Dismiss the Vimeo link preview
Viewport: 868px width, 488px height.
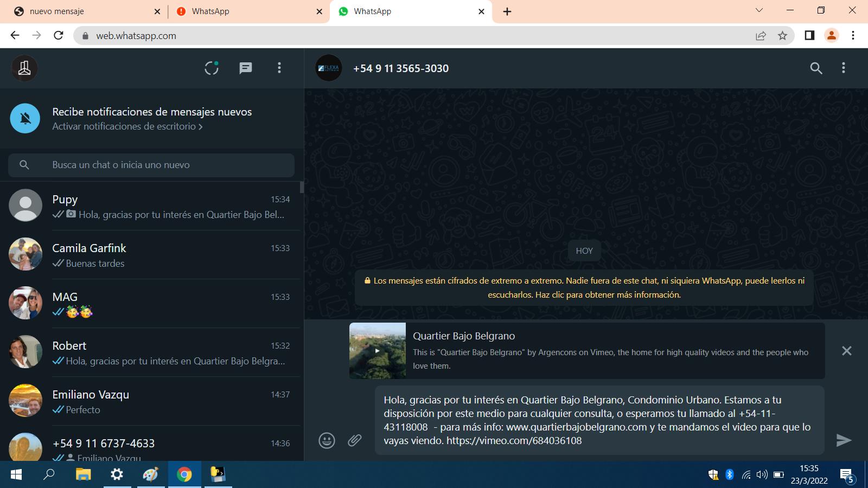coord(846,351)
